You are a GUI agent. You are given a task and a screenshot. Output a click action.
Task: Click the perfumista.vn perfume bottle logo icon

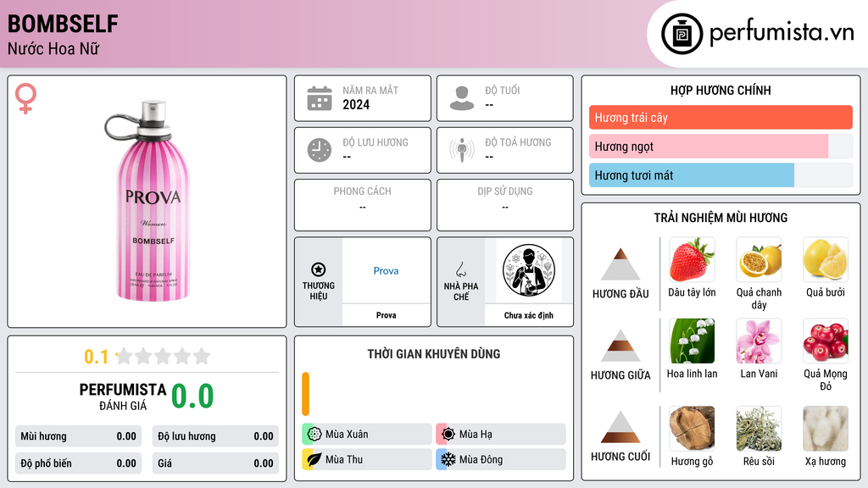click(x=682, y=34)
